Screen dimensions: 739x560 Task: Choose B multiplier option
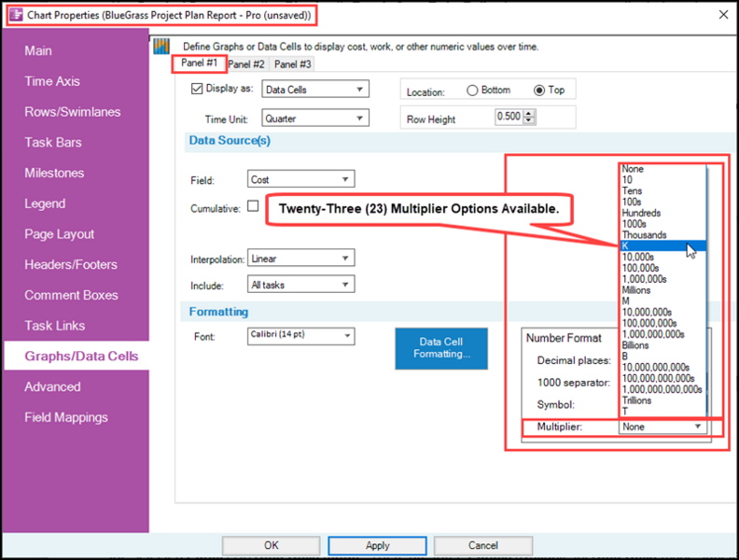pos(662,357)
